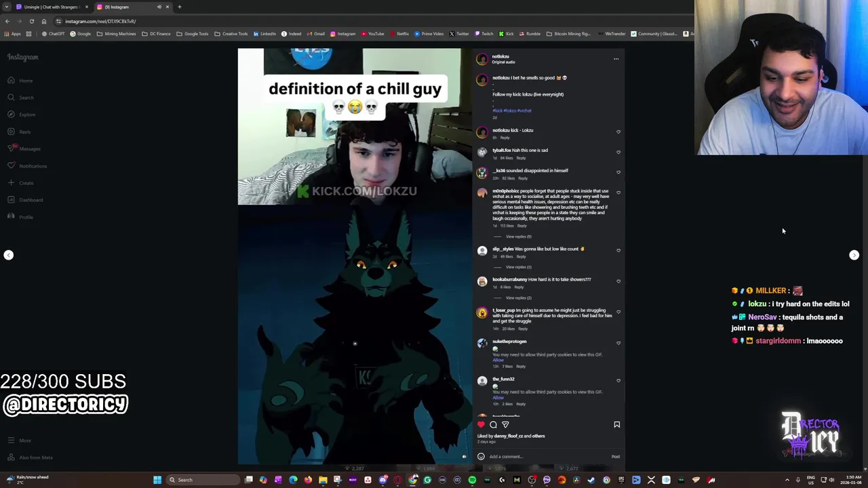
Task: Open browser tab search dropdown
Action: (x=7, y=7)
